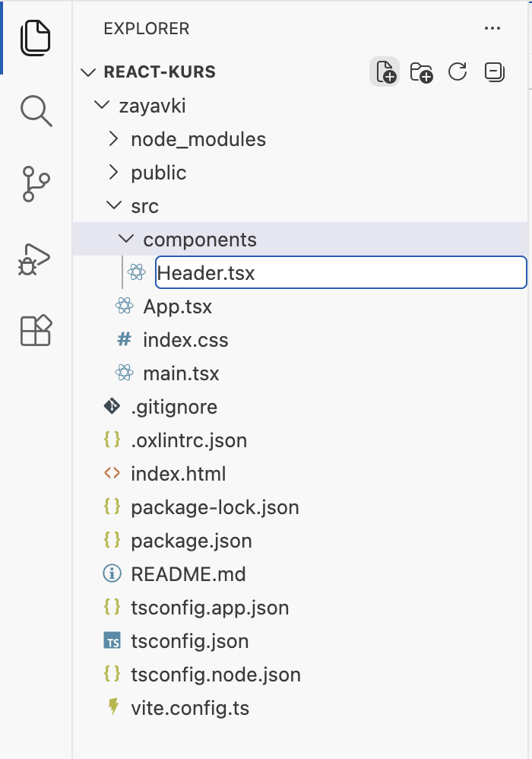Viewport: 532px width, 759px height.
Task: Open tsconfig.node.json file
Action: 216,674
